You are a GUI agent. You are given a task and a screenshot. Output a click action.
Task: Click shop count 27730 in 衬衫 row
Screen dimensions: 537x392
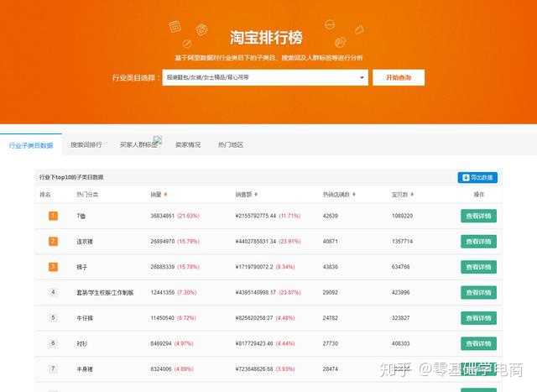[330, 343]
